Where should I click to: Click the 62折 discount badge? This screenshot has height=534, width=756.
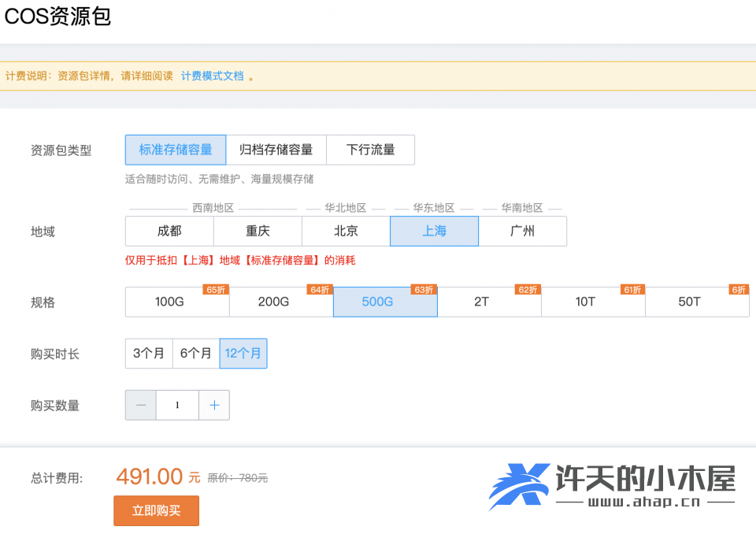click(x=528, y=289)
